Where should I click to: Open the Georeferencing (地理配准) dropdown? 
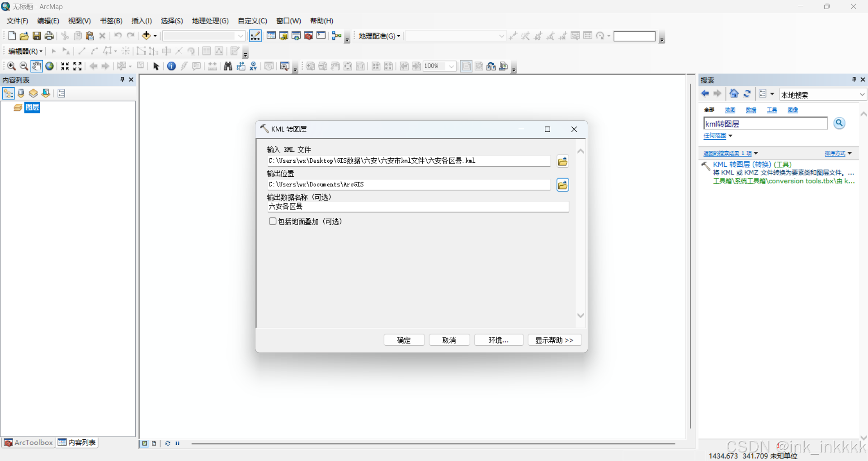coord(379,36)
